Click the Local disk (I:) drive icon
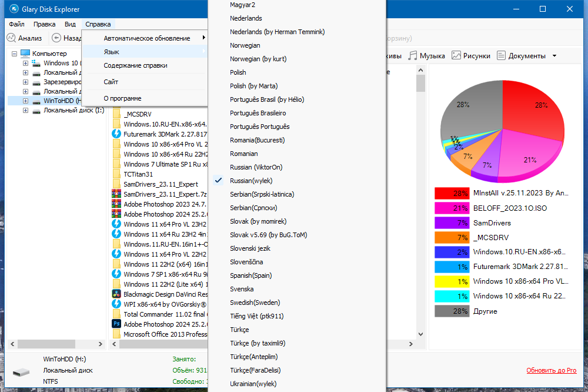This screenshot has width=588, height=392. point(36,111)
